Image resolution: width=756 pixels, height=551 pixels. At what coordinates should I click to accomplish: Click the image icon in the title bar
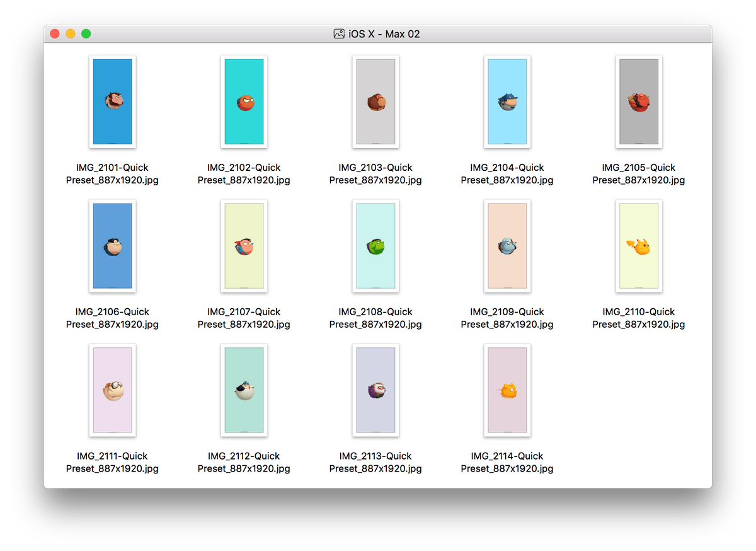pyautogui.click(x=339, y=34)
